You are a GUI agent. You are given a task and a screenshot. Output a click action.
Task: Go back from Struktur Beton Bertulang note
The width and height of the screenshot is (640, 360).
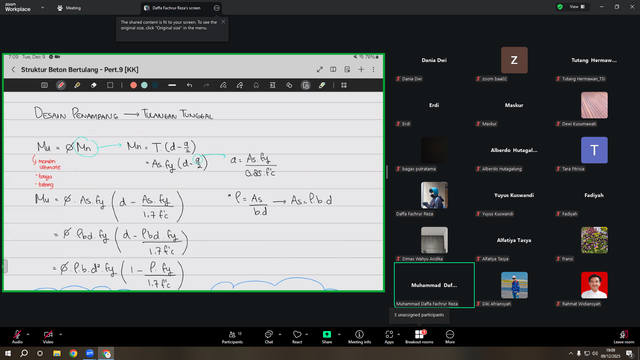pyautogui.click(x=13, y=70)
